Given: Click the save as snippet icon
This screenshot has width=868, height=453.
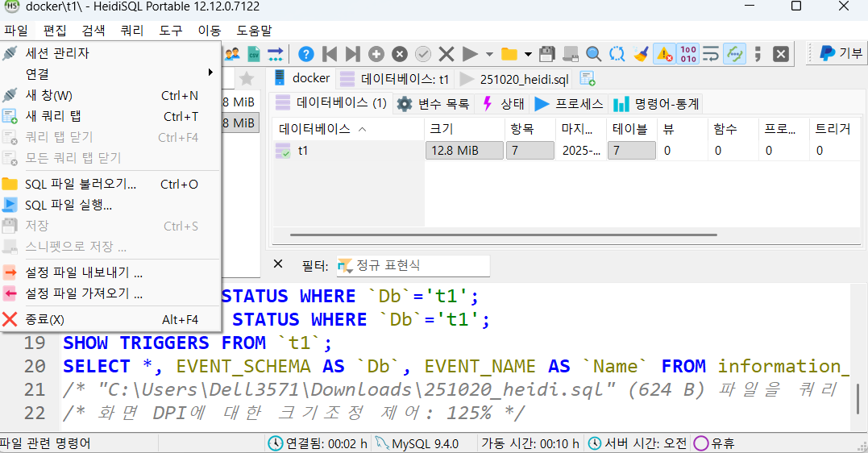Looking at the screenshot, I should [570, 54].
